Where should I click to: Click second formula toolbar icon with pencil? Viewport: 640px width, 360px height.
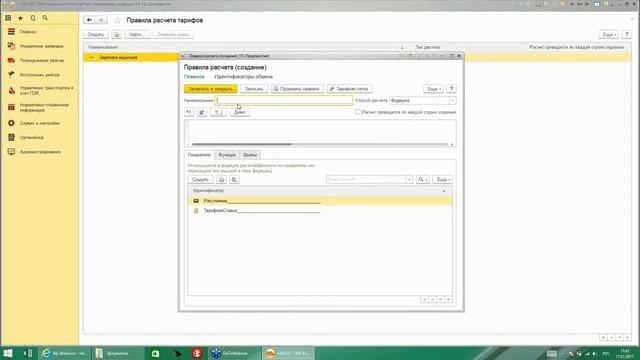pyautogui.click(x=202, y=112)
